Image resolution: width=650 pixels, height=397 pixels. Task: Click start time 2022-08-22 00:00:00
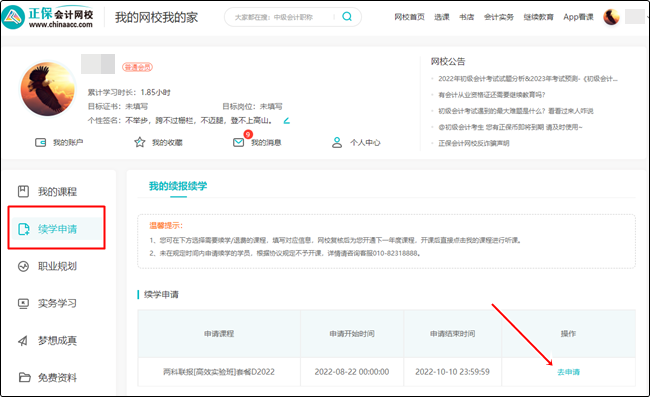[x=352, y=372]
